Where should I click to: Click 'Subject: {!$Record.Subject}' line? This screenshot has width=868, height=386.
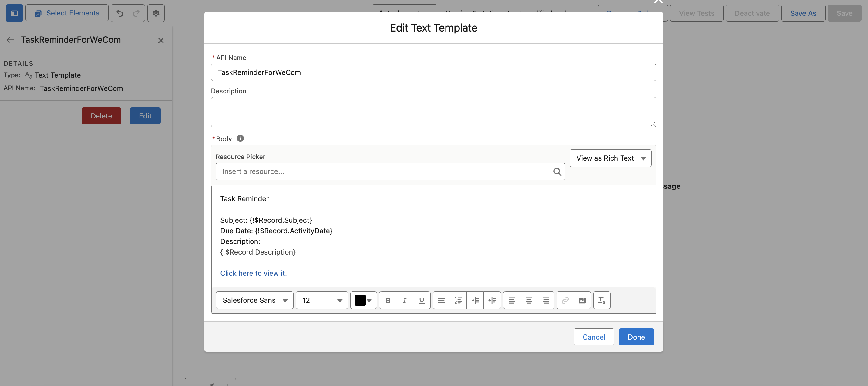[266, 220]
